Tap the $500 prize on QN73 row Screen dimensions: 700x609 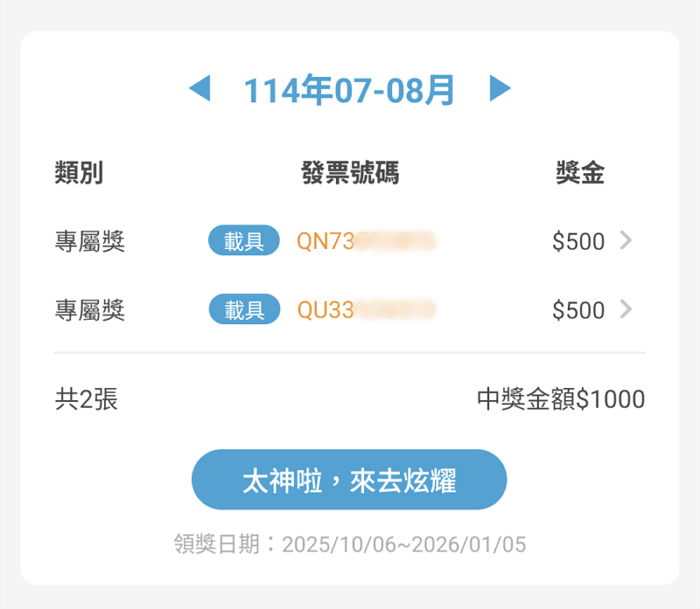578,241
